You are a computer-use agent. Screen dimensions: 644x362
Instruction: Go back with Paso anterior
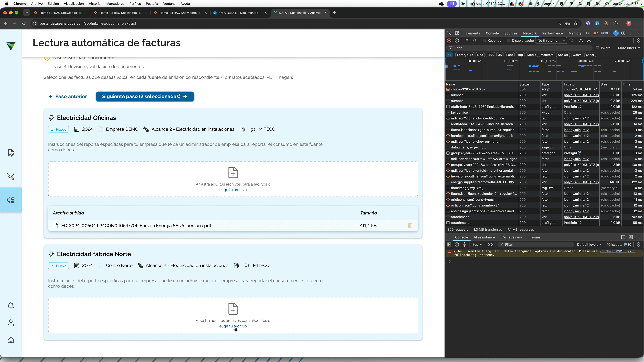(x=67, y=96)
